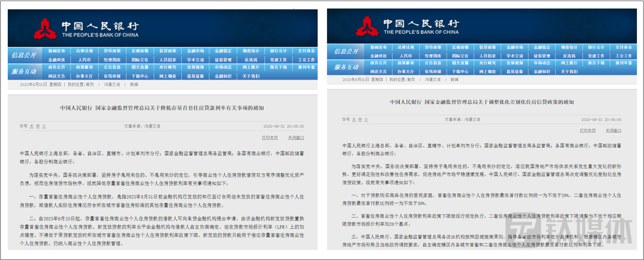Select 党建工作 on the right page
The image size is (644, 260).
coord(596,56)
